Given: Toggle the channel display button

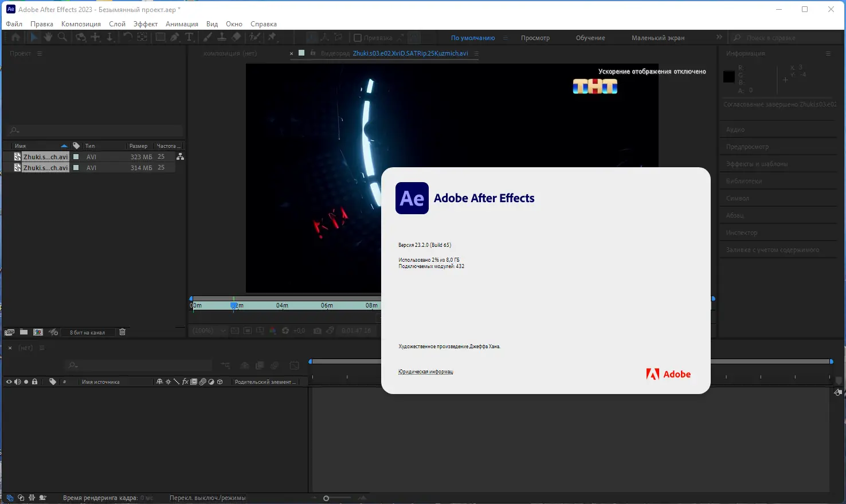Looking at the screenshot, I should (x=273, y=330).
